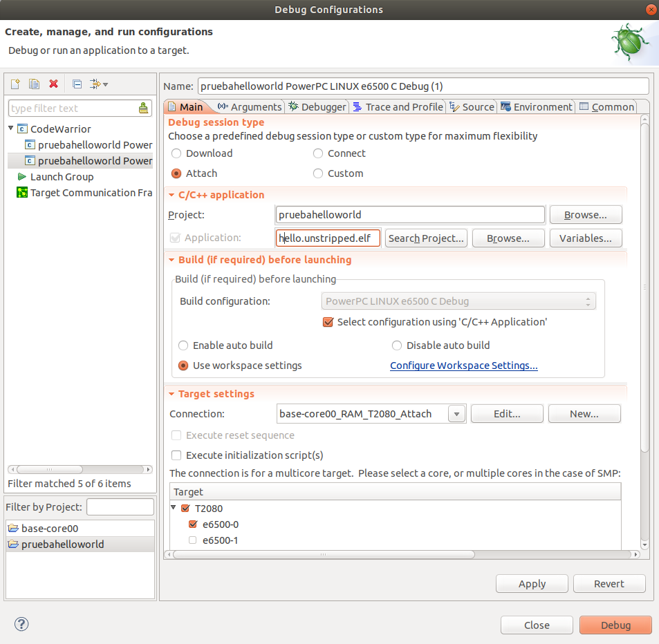The height and width of the screenshot is (644, 659).
Task: Collapse the C/C++ application section
Action: (171, 195)
